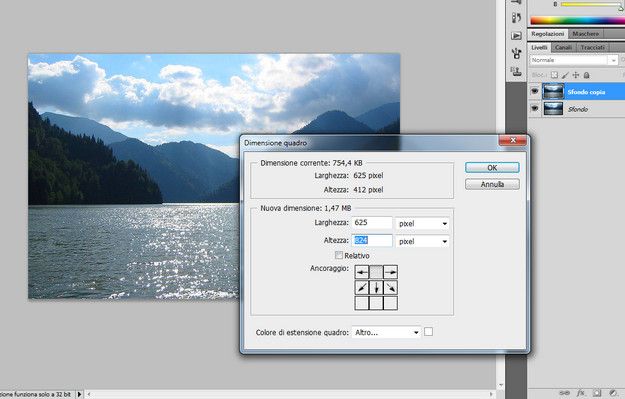Viewport: 625px width, 399px height.
Task: Click the status text funziona solo a 32 bit
Action: [x=42, y=395]
